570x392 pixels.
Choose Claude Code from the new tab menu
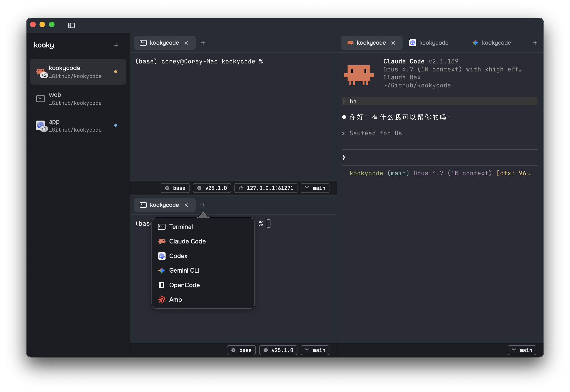pyautogui.click(x=203, y=241)
